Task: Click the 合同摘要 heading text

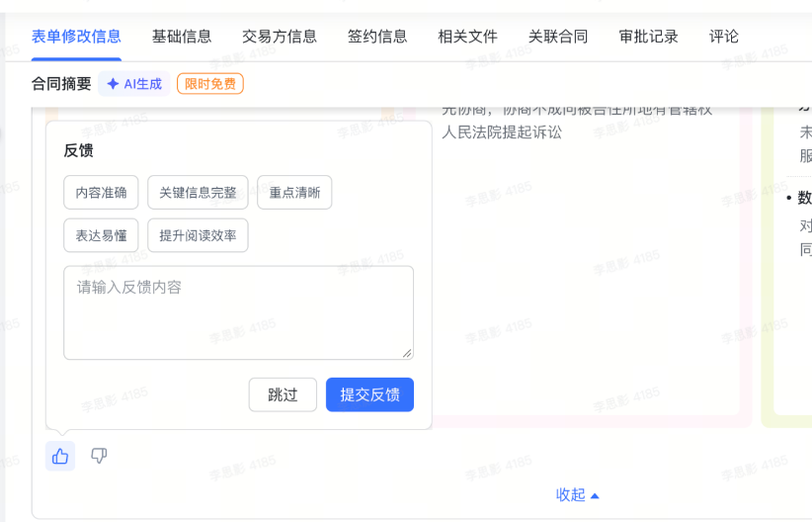Action: pyautogui.click(x=61, y=84)
